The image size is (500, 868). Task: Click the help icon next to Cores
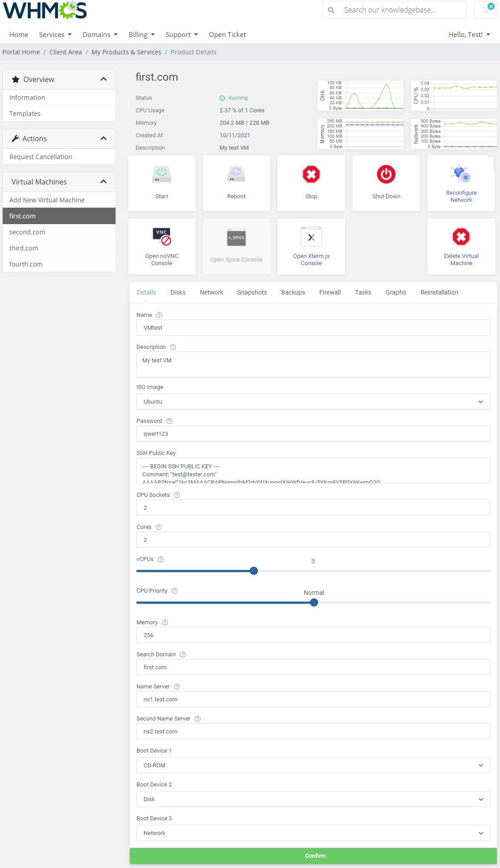point(159,527)
